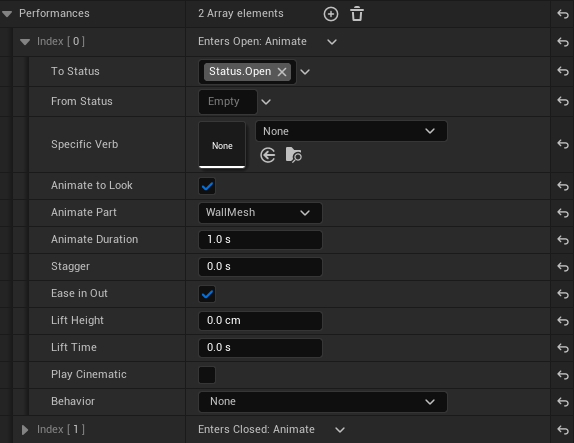
Task: Click the 'Animate Part' label
Action: [83, 212]
